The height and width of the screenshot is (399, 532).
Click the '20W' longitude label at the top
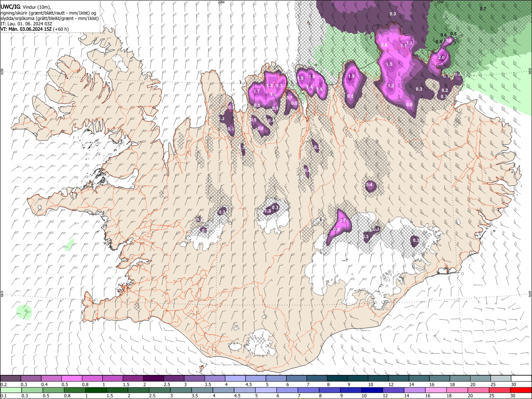(221, 2)
